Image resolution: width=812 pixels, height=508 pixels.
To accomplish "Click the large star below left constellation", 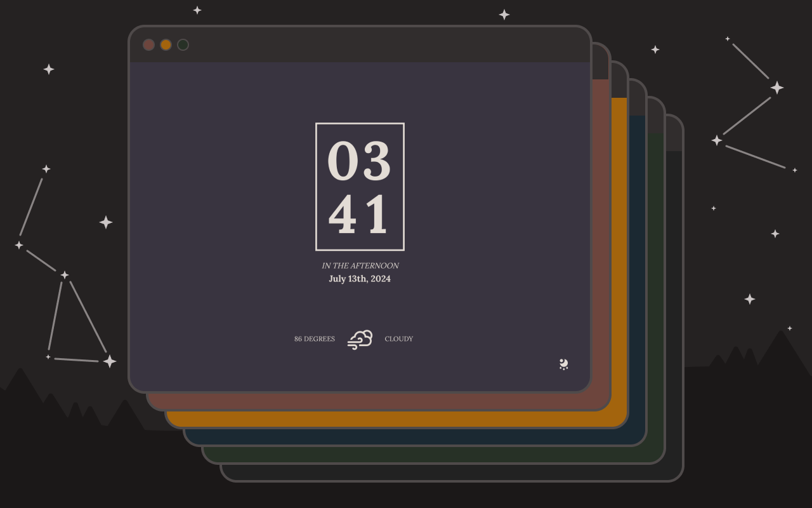I will click(x=110, y=361).
